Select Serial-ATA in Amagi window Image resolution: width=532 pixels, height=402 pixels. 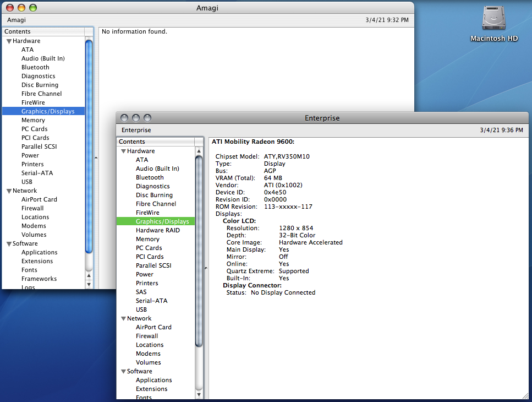[37, 173]
